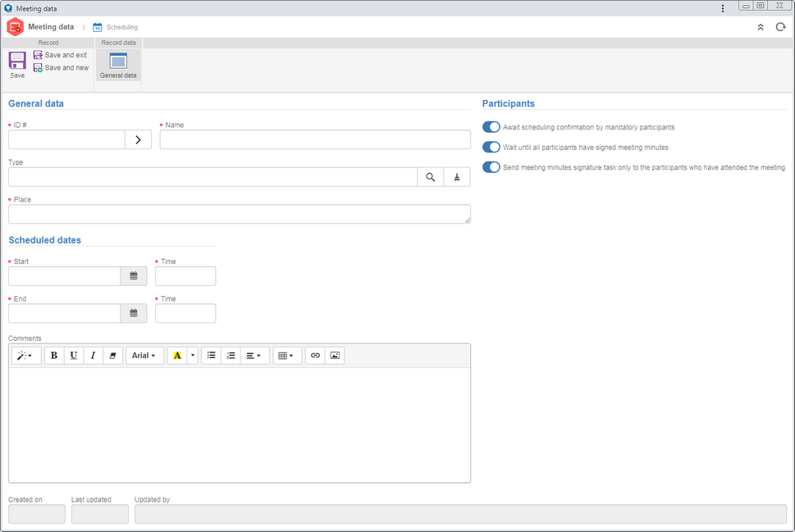This screenshot has height=532, width=795.
Task: Open the General data record section
Action: coord(118,66)
